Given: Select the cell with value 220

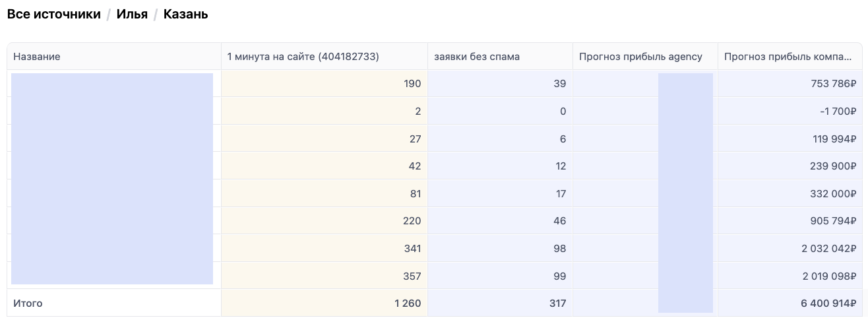Looking at the screenshot, I should (412, 221).
